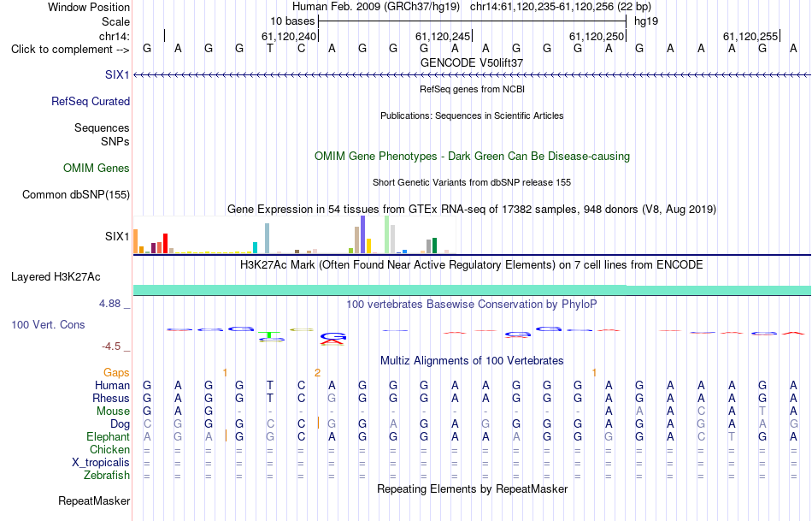Select the X_tropicalis species label
The width and height of the screenshot is (812, 521).
pos(101,463)
